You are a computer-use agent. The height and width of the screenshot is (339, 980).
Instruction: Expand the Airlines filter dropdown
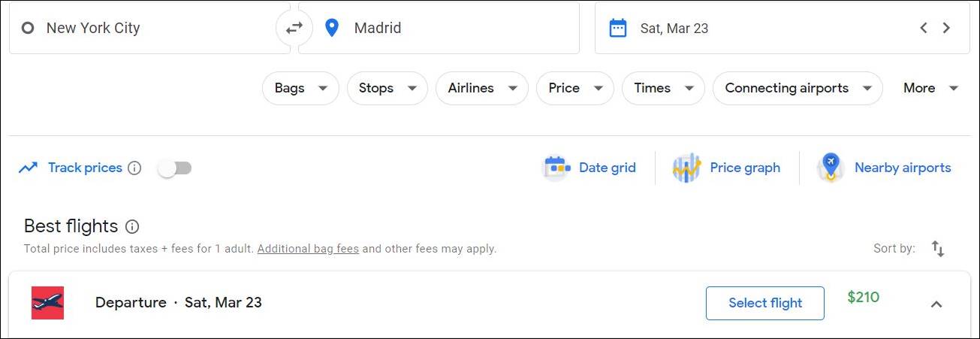coord(482,88)
